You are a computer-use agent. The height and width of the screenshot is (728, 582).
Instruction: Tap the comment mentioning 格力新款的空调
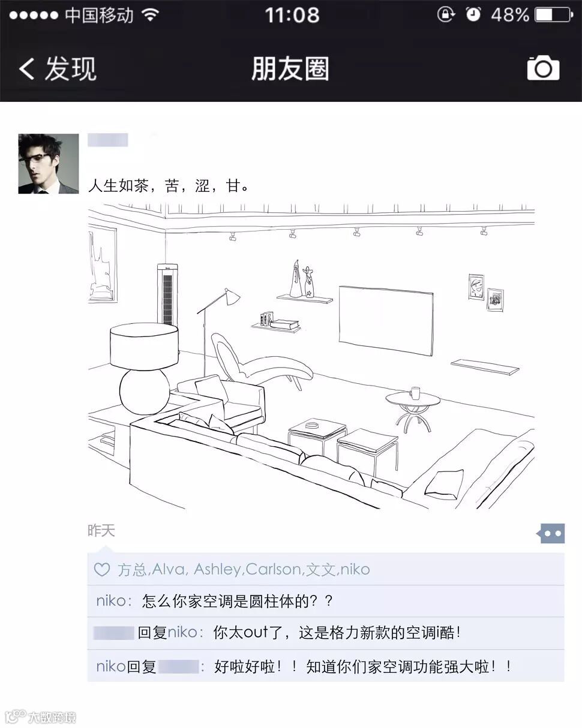326,633
